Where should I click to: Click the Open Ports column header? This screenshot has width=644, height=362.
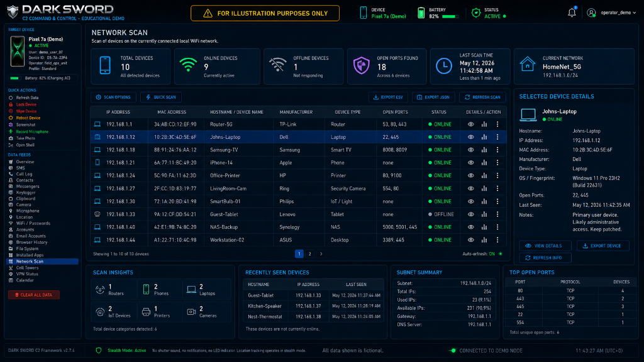(395, 112)
